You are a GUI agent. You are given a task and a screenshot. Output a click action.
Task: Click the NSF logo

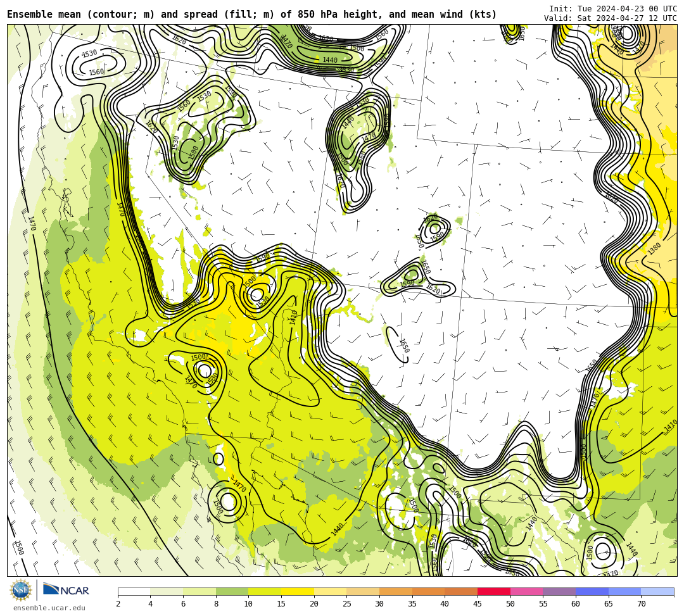coord(21,590)
